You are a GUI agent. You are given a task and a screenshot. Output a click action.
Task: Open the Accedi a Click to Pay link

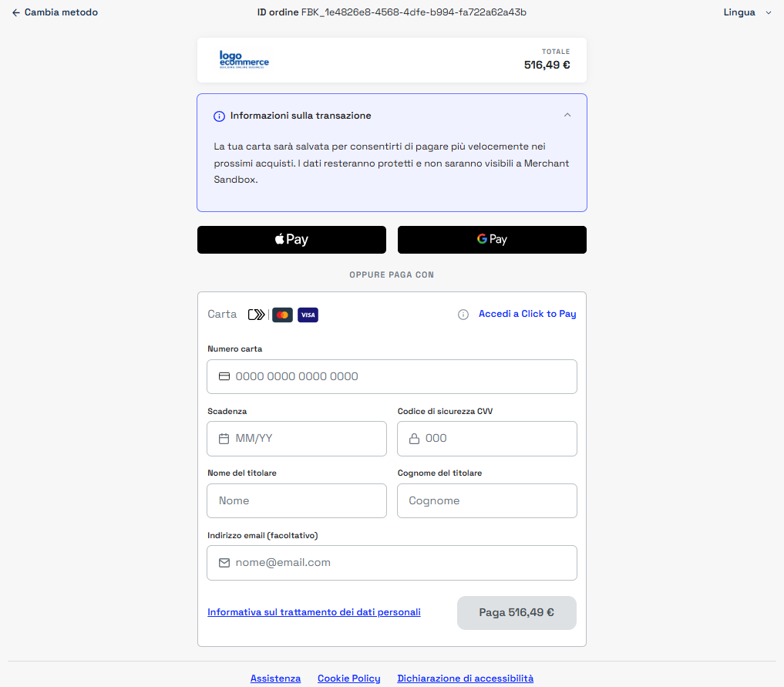pos(527,314)
